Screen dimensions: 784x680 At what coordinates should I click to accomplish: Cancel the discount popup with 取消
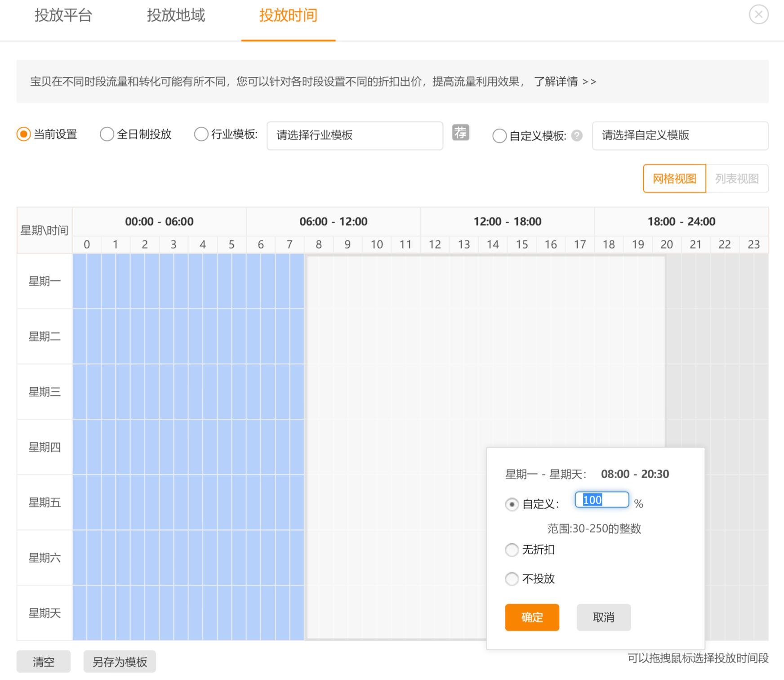[x=603, y=617]
